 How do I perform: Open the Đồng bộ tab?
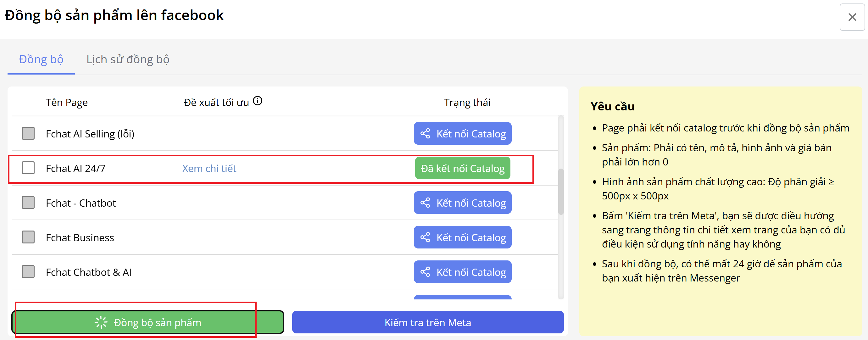click(41, 59)
